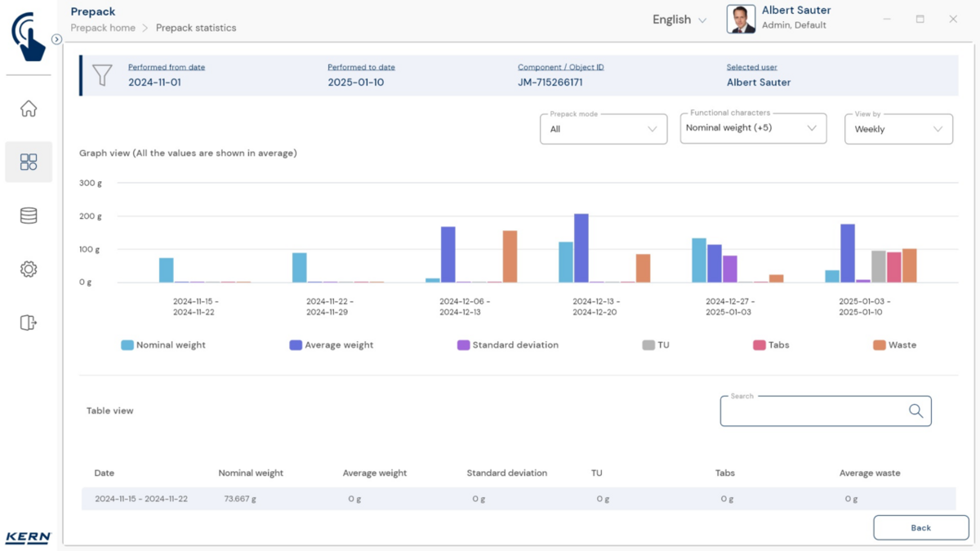This screenshot has height=551, width=980.
Task: Expand the View by Weekly dropdown
Action: click(898, 129)
